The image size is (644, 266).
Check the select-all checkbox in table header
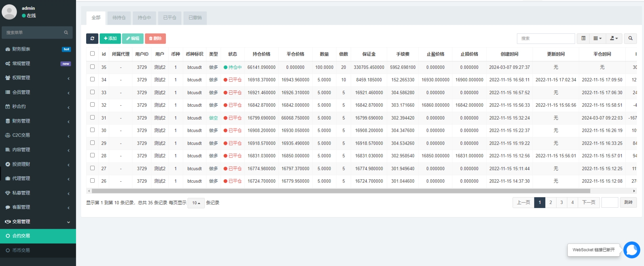[92, 54]
